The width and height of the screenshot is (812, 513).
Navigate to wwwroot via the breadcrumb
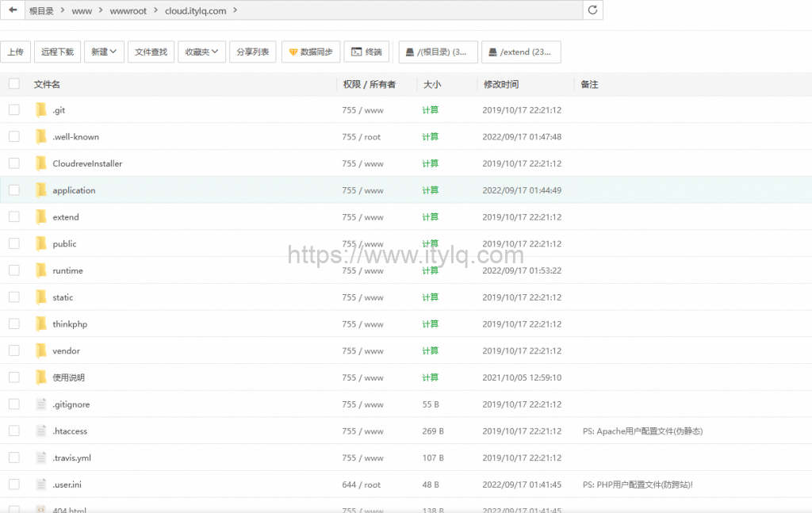(127, 11)
